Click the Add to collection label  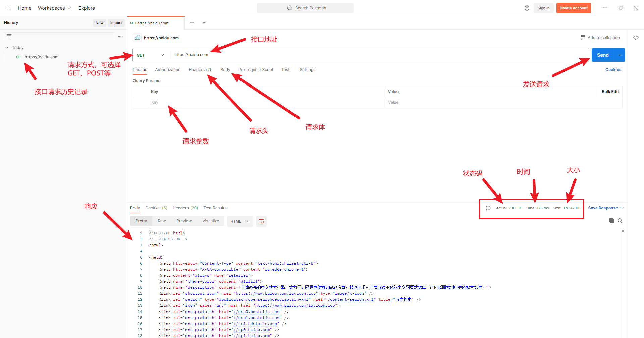[604, 38]
